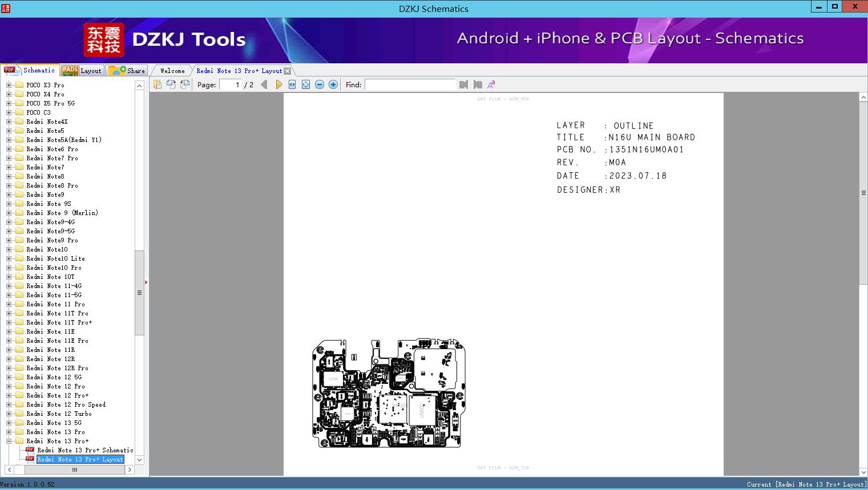Go to previous page arrow
This screenshot has height=490, width=868.
coord(264,84)
